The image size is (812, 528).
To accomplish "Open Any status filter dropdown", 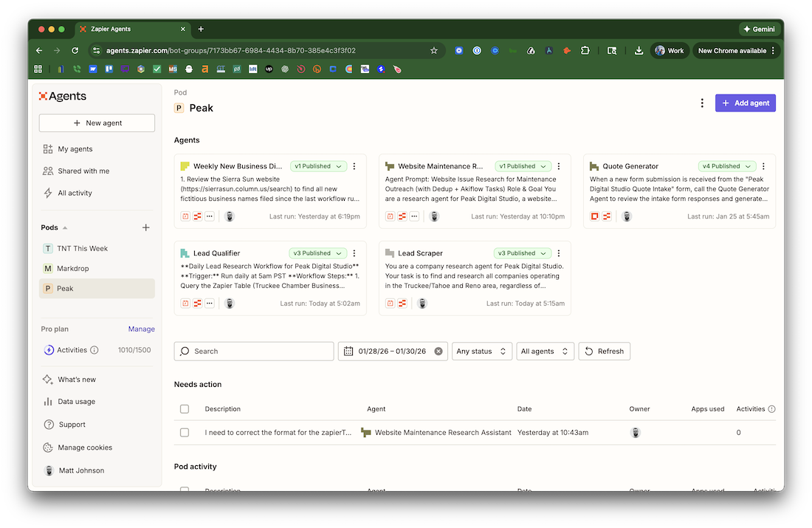I will (481, 352).
